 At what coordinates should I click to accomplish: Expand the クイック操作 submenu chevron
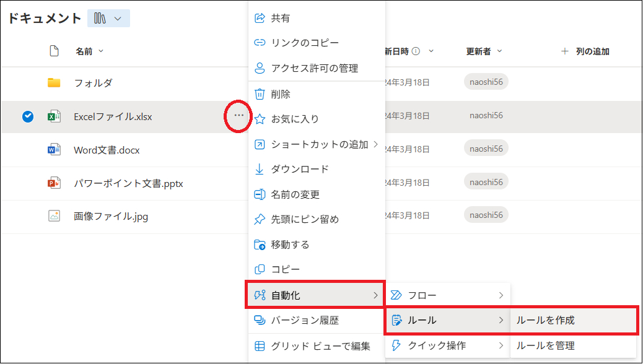click(501, 345)
